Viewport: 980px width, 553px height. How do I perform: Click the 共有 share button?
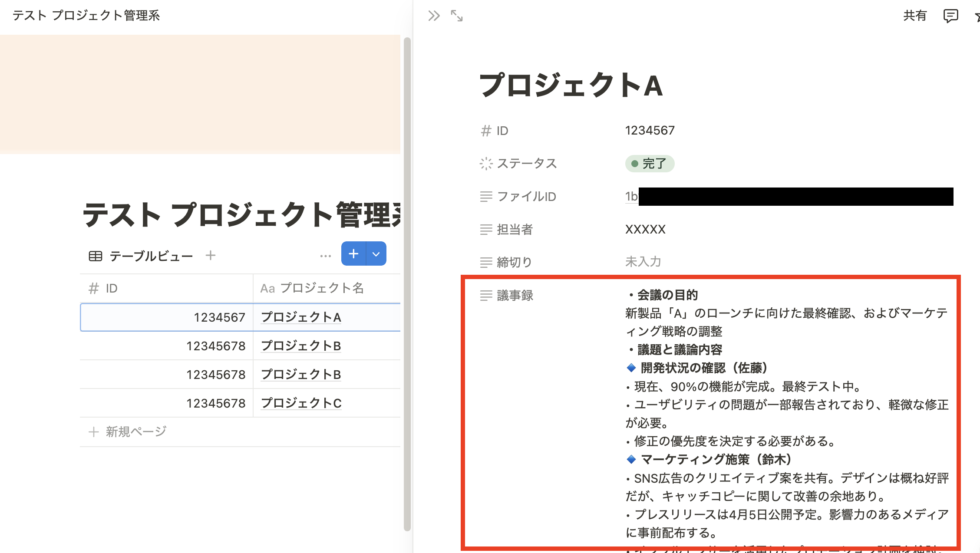pos(914,16)
